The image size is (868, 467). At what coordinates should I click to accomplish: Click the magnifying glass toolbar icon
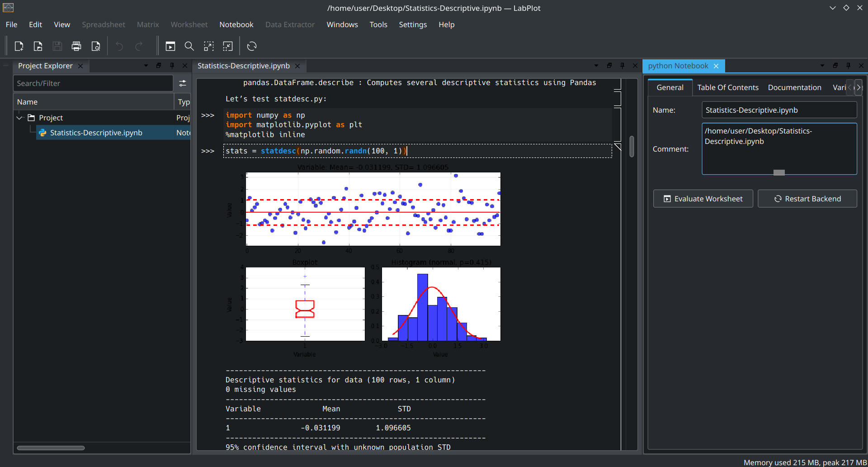pos(189,46)
